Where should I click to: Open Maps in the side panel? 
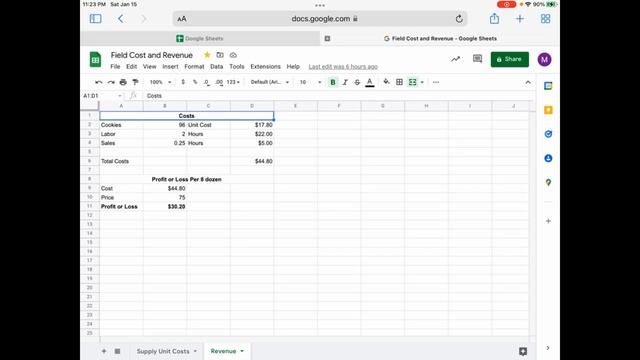tap(548, 182)
